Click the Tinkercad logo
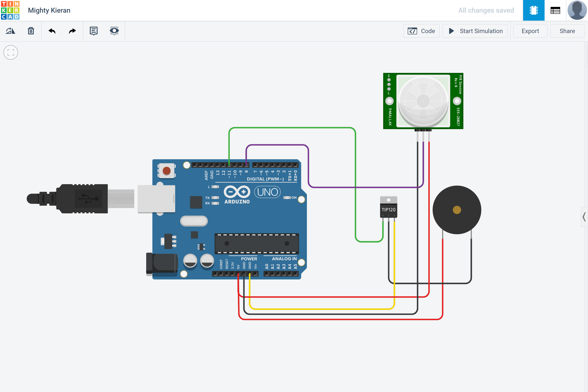Screen dimensions: 588x392 click(x=10, y=10)
